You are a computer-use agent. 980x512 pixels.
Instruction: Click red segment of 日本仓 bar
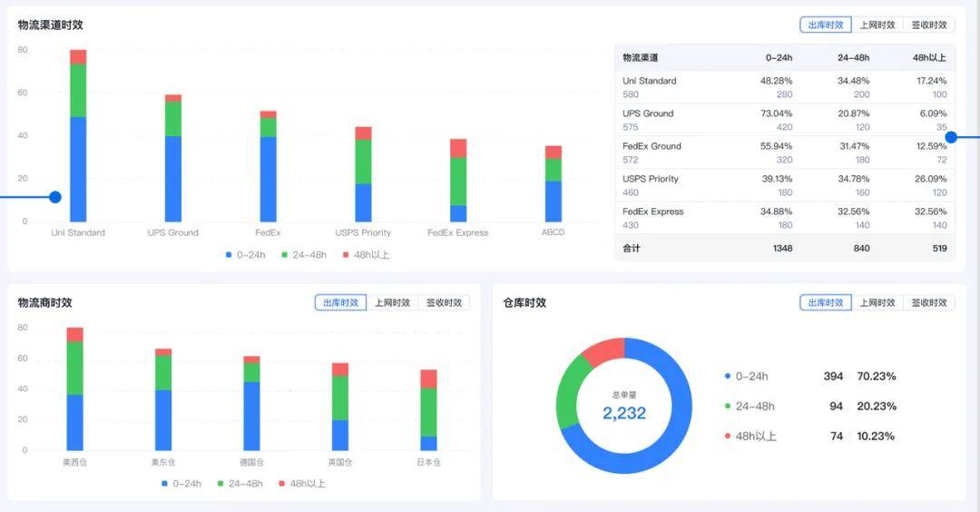[428, 379]
